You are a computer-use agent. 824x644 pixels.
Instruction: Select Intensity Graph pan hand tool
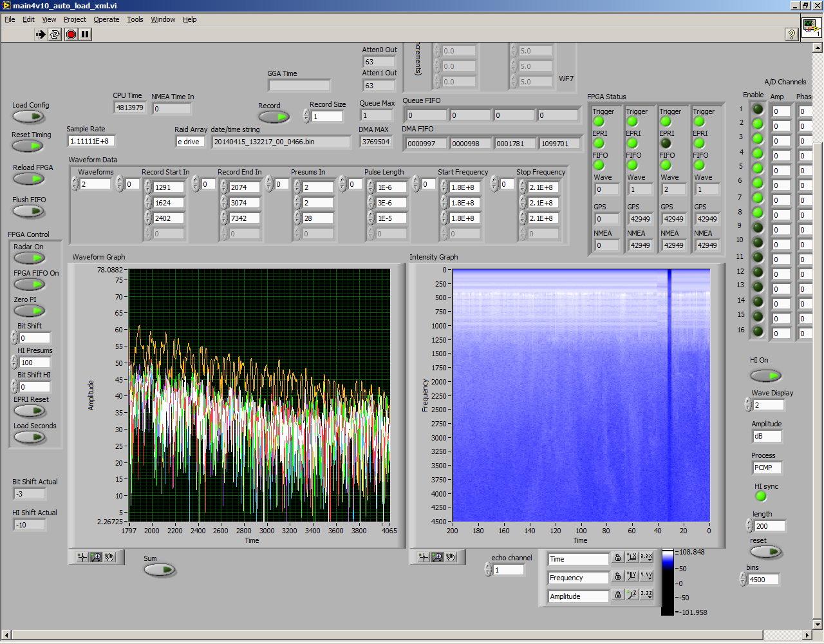click(x=451, y=557)
